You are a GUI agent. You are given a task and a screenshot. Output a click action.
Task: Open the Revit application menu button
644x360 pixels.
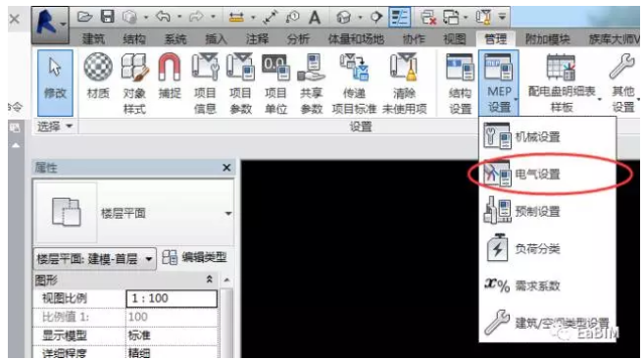point(51,25)
